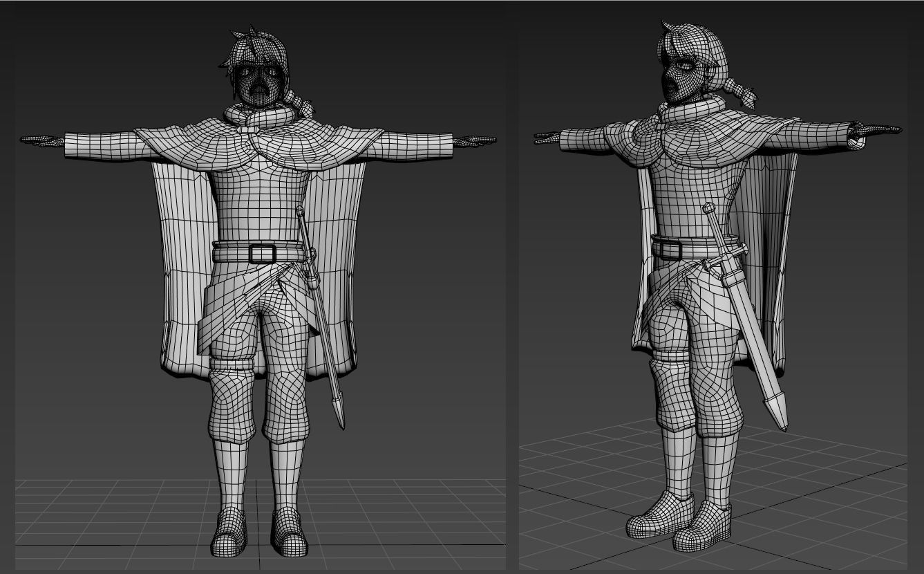Image resolution: width=924 pixels, height=574 pixels.
Task: Click the belt buckle in the front view
Action: [262, 253]
